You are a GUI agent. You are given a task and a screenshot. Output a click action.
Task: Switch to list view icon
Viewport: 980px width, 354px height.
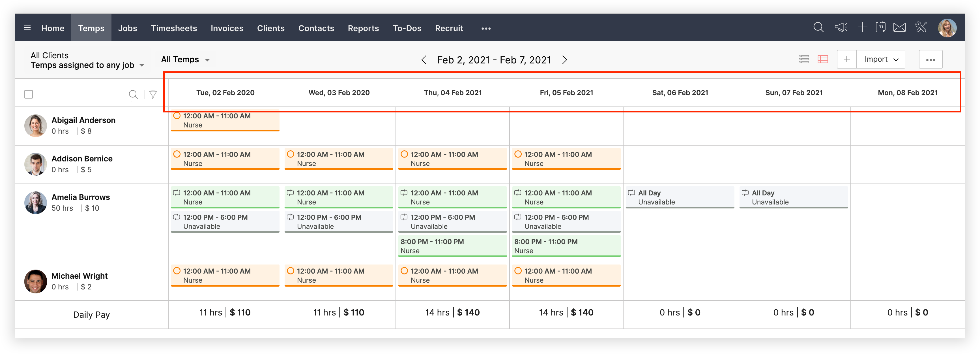(803, 59)
